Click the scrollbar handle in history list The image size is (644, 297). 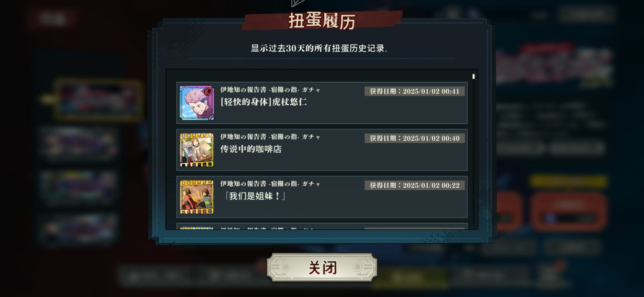pyautogui.click(x=474, y=76)
